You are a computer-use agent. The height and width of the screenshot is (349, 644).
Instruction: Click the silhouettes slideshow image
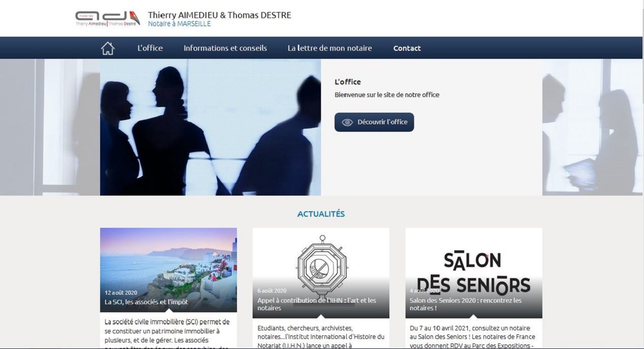coord(210,127)
